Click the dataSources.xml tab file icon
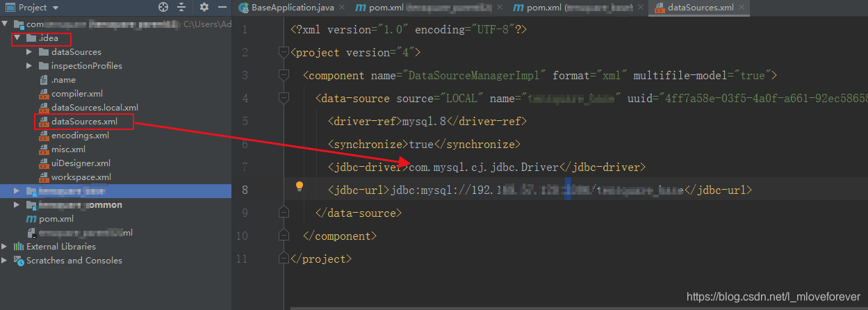The image size is (868, 310). [x=659, y=8]
